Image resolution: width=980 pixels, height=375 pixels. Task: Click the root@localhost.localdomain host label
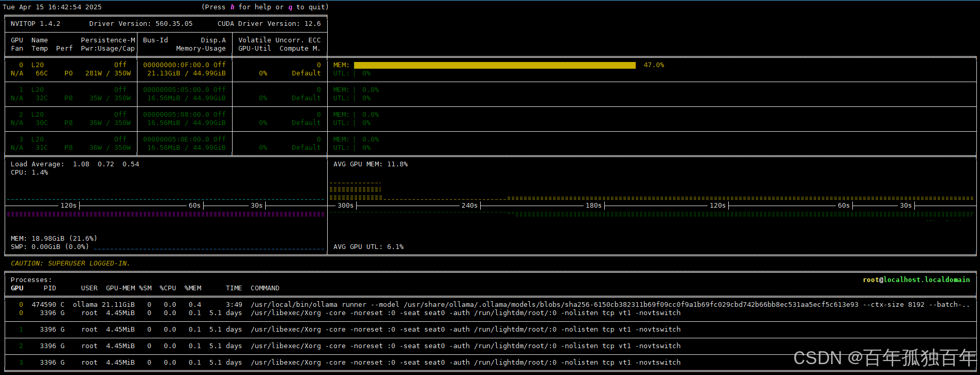916,280
